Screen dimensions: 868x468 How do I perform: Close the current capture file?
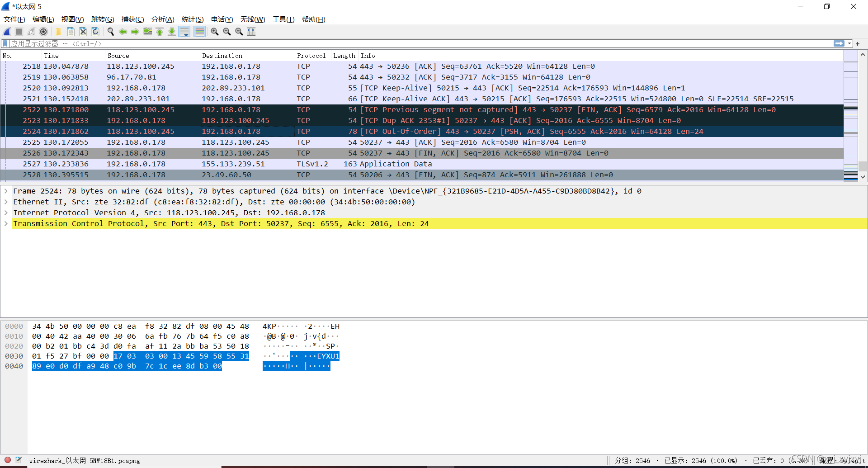pyautogui.click(x=83, y=32)
